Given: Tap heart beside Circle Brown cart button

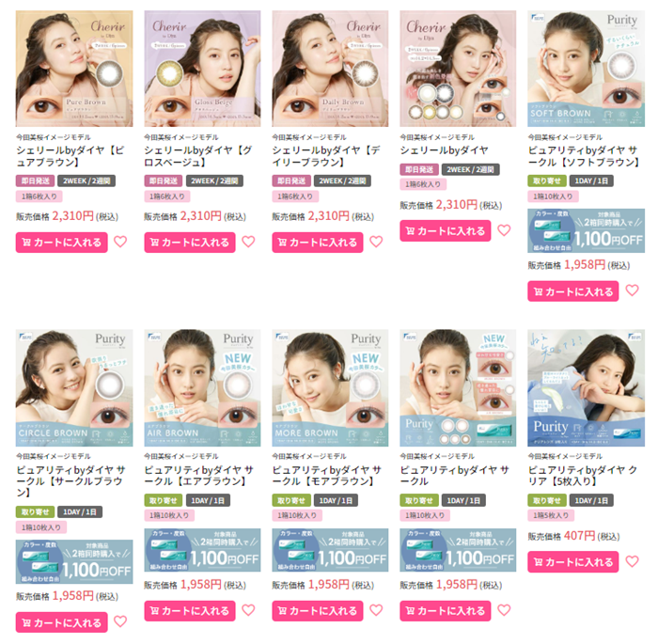Looking at the screenshot, I should pyautogui.click(x=120, y=621).
